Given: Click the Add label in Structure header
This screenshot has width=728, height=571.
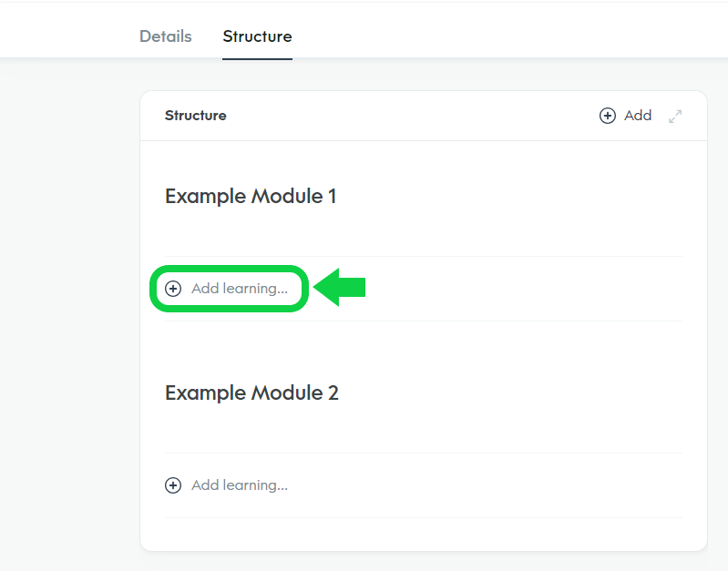Looking at the screenshot, I should 638,115.
